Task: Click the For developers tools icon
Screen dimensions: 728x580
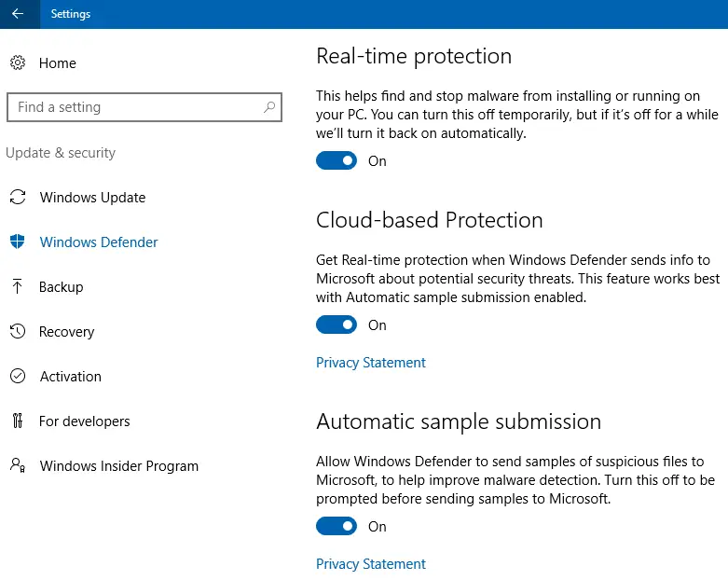Action: click(x=17, y=421)
